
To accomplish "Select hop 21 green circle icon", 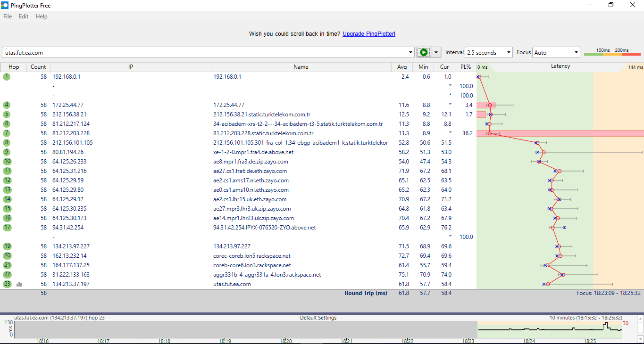I will click(x=7, y=265).
